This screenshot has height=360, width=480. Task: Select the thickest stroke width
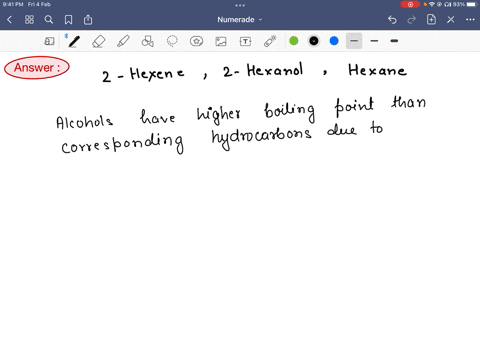coord(394,41)
